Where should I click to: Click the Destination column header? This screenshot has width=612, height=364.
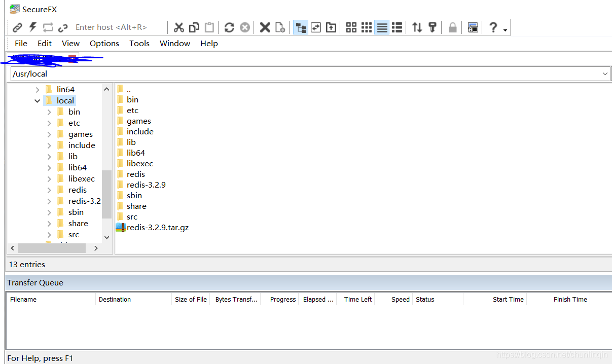(133, 300)
